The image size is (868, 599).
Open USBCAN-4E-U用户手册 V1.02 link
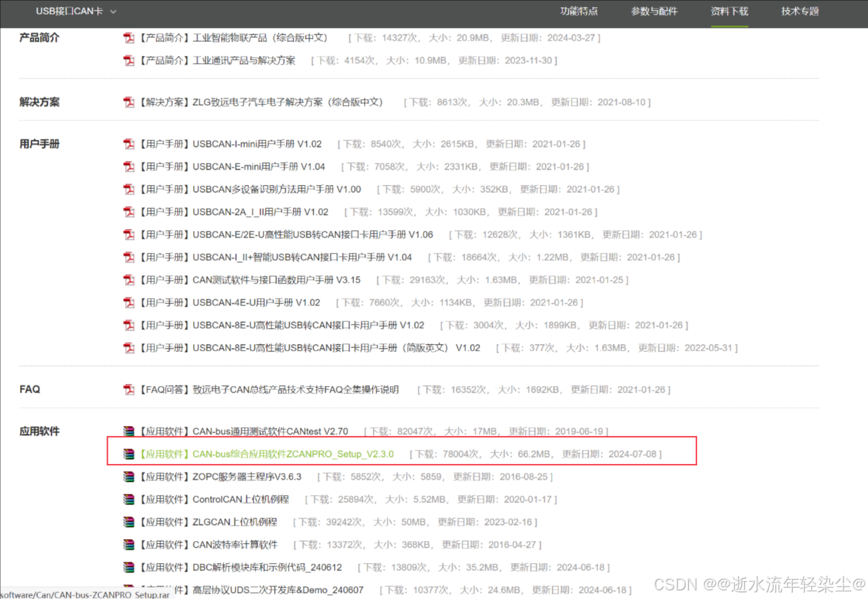tap(230, 303)
